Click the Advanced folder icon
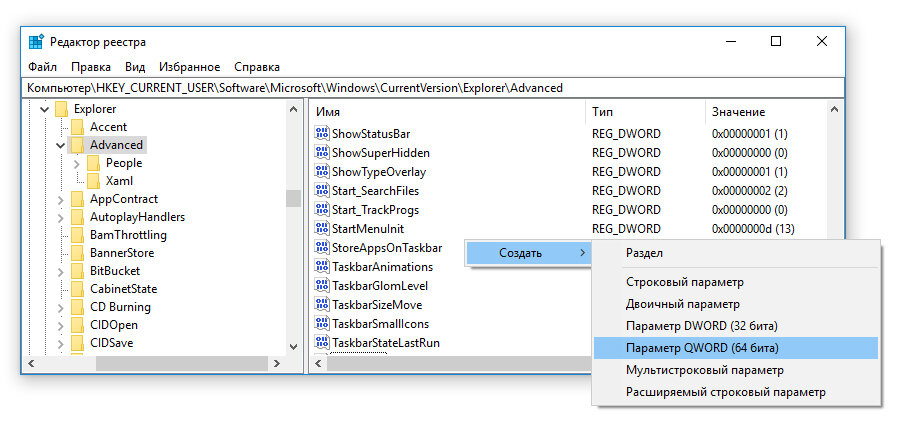The height and width of the screenshot is (436, 906). pyautogui.click(x=77, y=145)
